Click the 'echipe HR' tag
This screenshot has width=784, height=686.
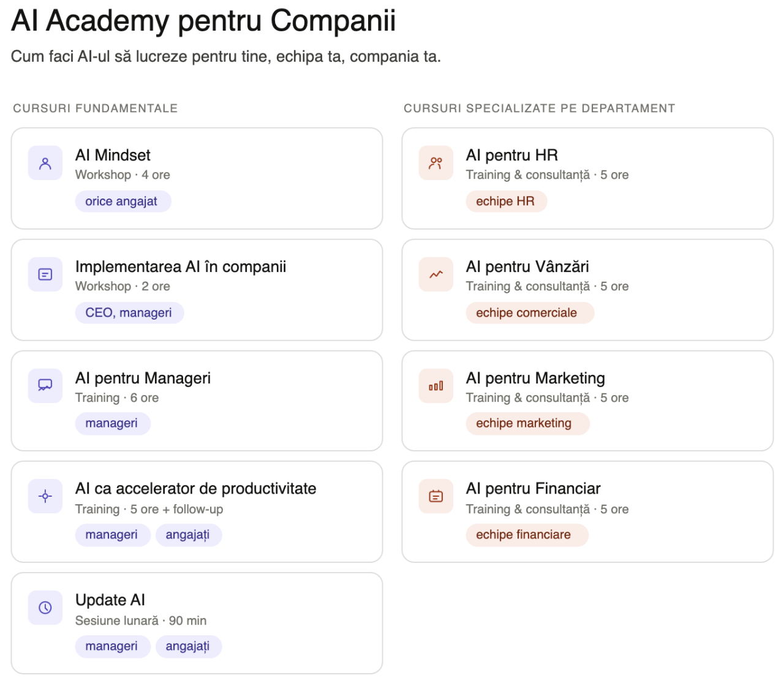pyautogui.click(x=505, y=202)
